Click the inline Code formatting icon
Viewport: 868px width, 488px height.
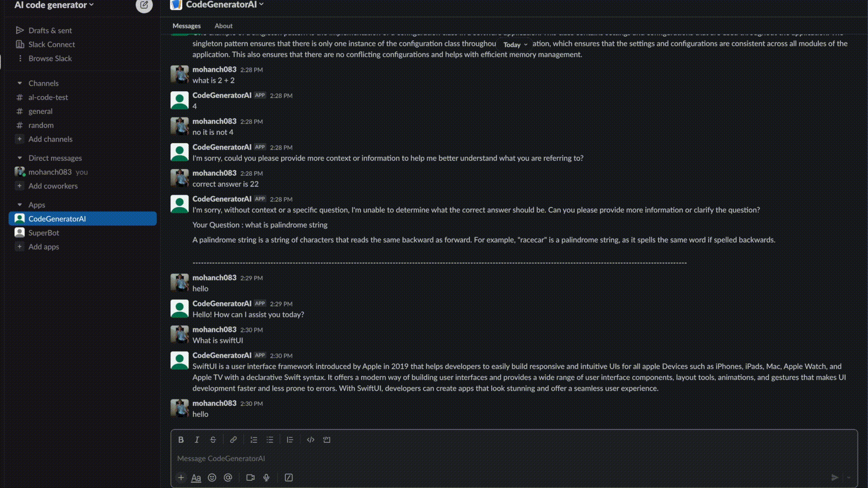(310, 440)
